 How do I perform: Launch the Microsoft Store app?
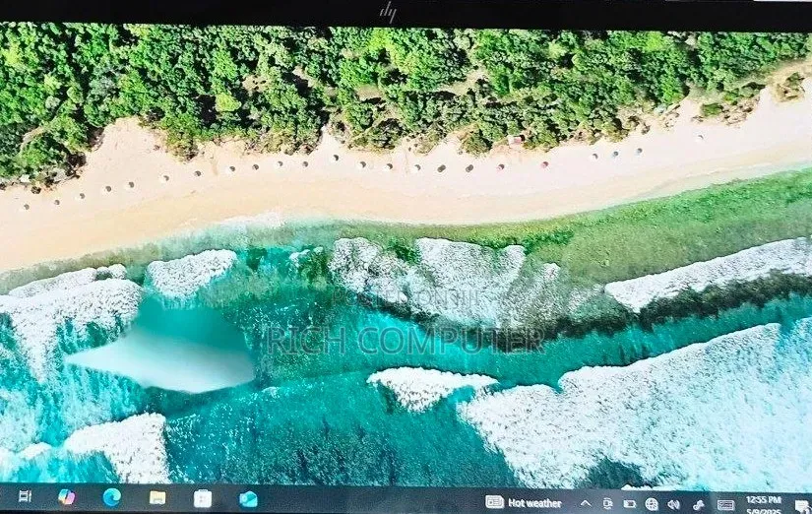coord(203,498)
